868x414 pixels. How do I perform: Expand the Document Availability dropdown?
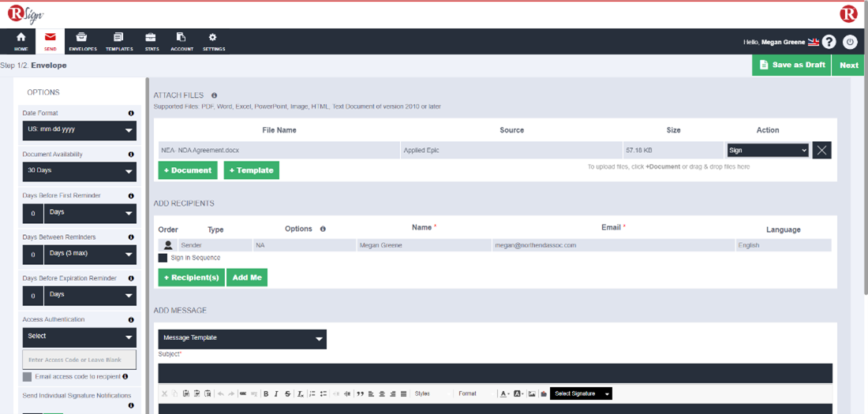(79, 171)
